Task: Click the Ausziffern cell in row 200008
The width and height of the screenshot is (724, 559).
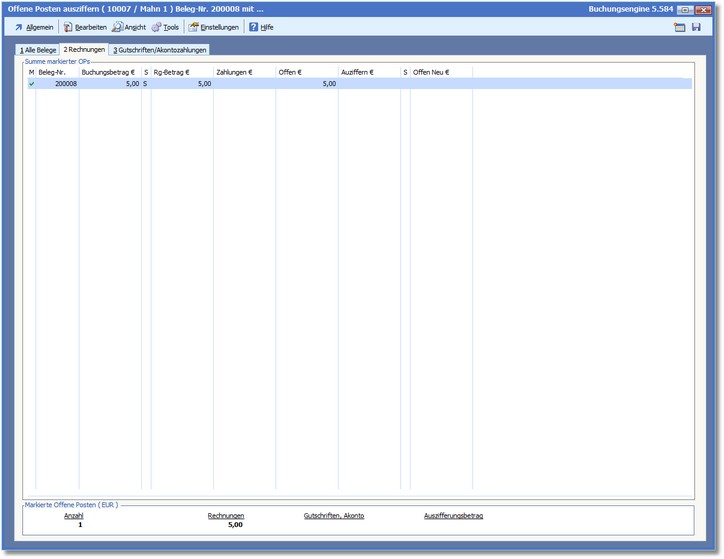Action: 368,84
